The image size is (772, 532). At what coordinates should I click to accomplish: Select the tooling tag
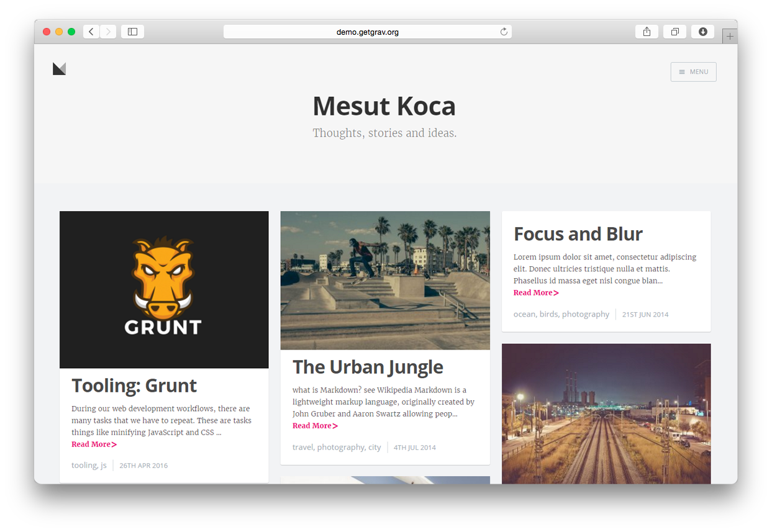84,465
